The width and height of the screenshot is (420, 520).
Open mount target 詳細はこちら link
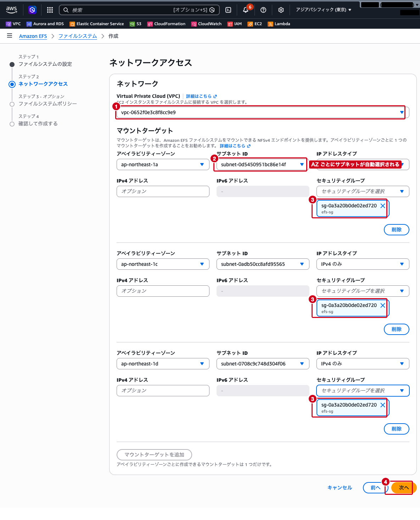coord(235,146)
